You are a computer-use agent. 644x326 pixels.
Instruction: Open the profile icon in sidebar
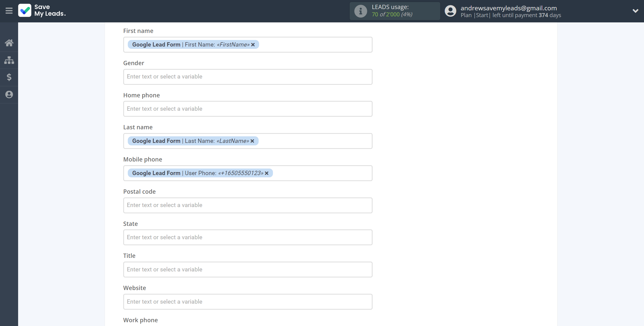click(9, 95)
